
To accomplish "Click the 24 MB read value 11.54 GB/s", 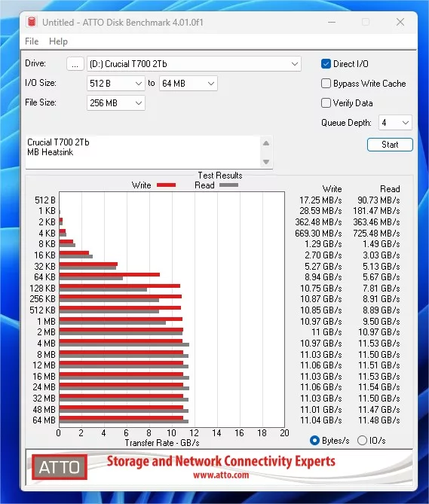I will coord(379,387).
